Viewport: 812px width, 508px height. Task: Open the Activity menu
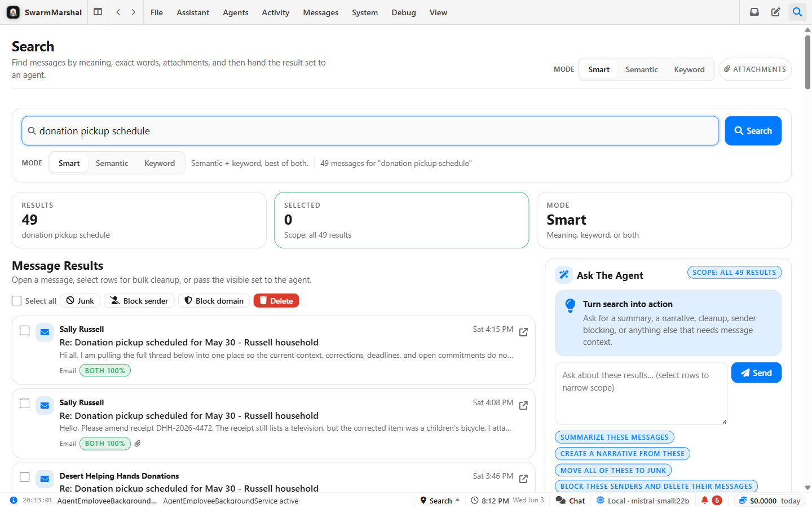(276, 12)
